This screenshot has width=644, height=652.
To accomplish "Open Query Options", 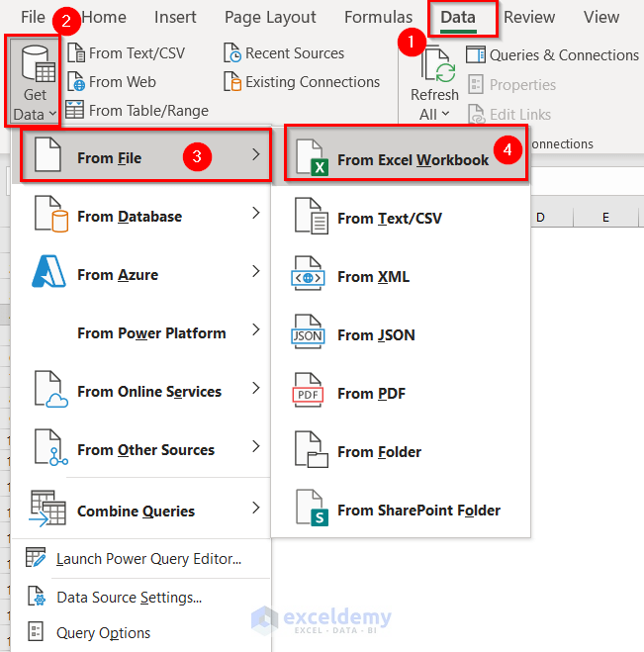I will pos(141,632).
